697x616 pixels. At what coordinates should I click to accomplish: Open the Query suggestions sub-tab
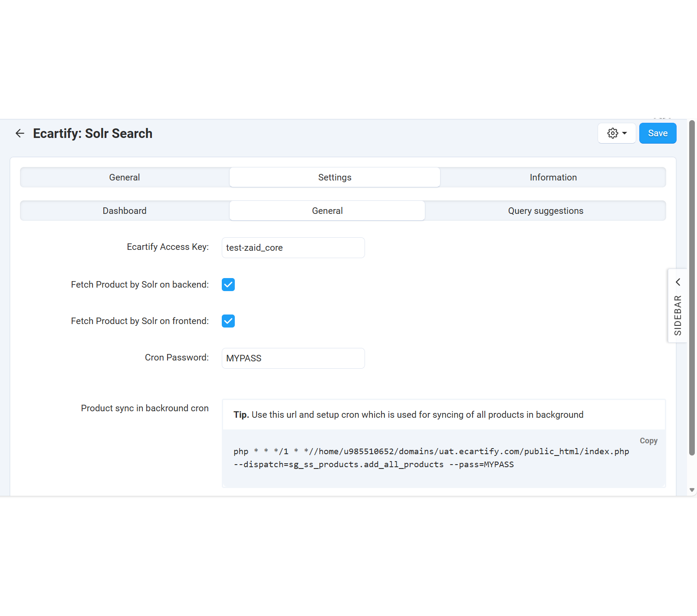coord(545,211)
